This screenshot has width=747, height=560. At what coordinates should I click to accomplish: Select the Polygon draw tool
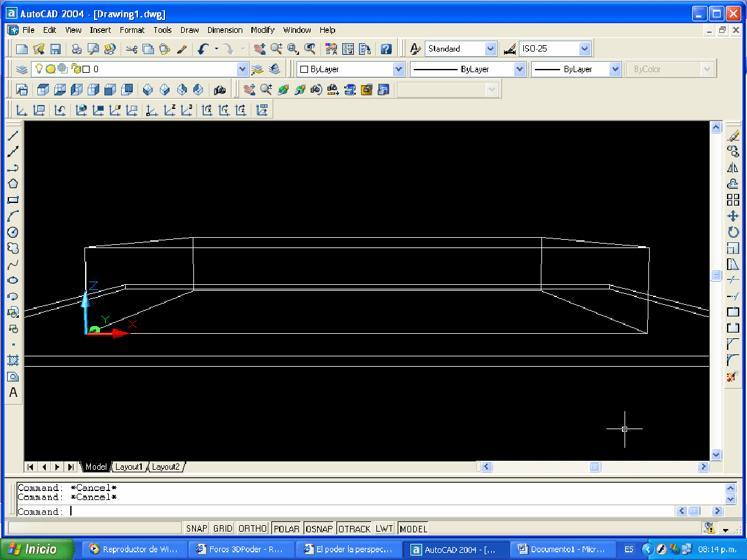13,184
